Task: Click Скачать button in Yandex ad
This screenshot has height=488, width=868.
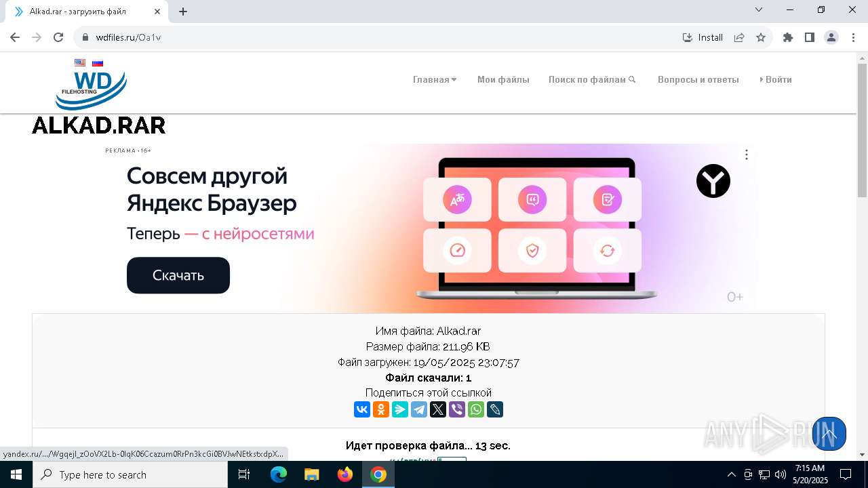Action: (x=178, y=275)
